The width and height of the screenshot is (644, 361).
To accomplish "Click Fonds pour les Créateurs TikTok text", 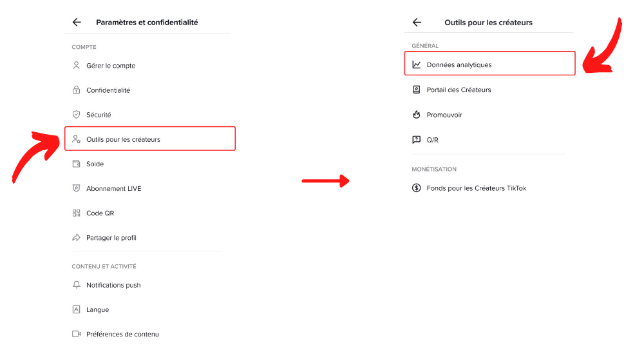I will coord(477,188).
